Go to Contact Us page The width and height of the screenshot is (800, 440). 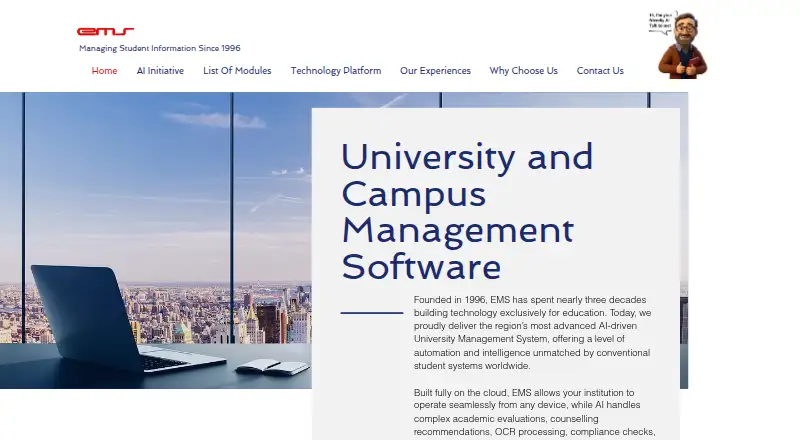click(x=600, y=71)
